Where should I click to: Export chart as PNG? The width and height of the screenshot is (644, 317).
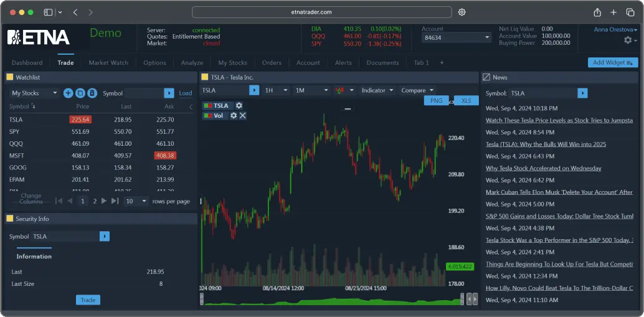(x=436, y=100)
